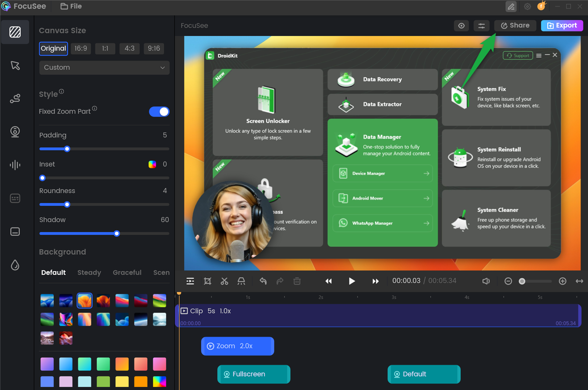Select the crop tool in timeline toolbar
This screenshot has height=390, width=588.
tap(207, 281)
